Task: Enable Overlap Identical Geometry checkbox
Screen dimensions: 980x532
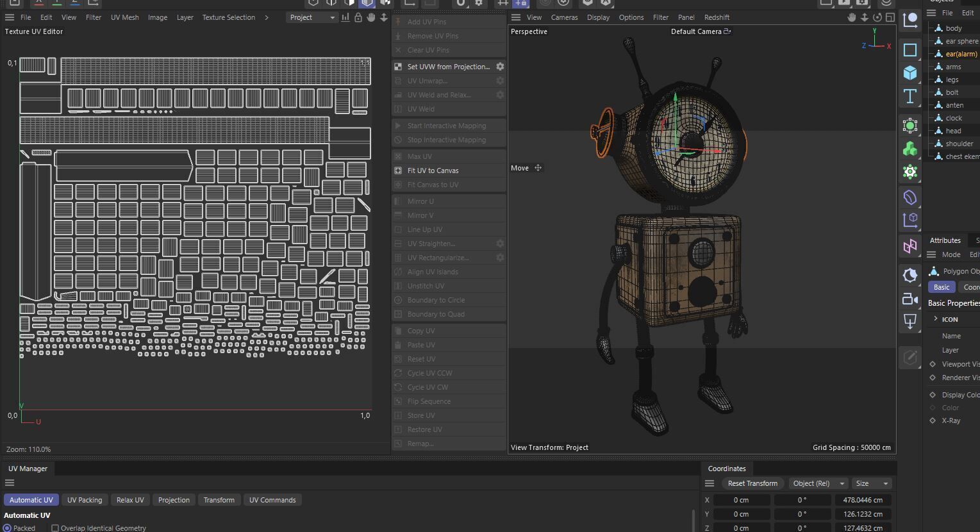Action: click(55, 528)
